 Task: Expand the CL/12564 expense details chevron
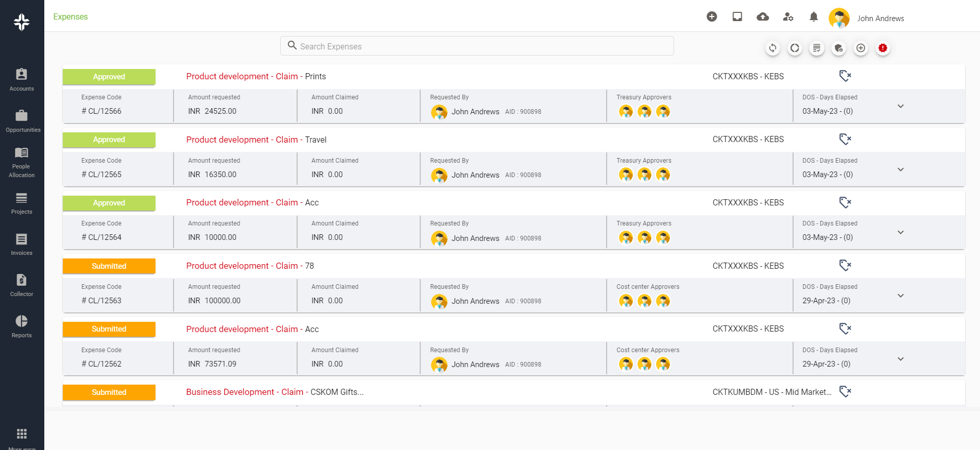point(901,232)
